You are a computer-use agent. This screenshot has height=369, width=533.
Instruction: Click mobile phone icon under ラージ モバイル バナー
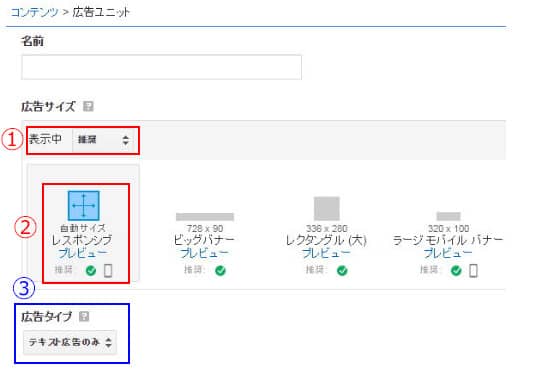[473, 271]
